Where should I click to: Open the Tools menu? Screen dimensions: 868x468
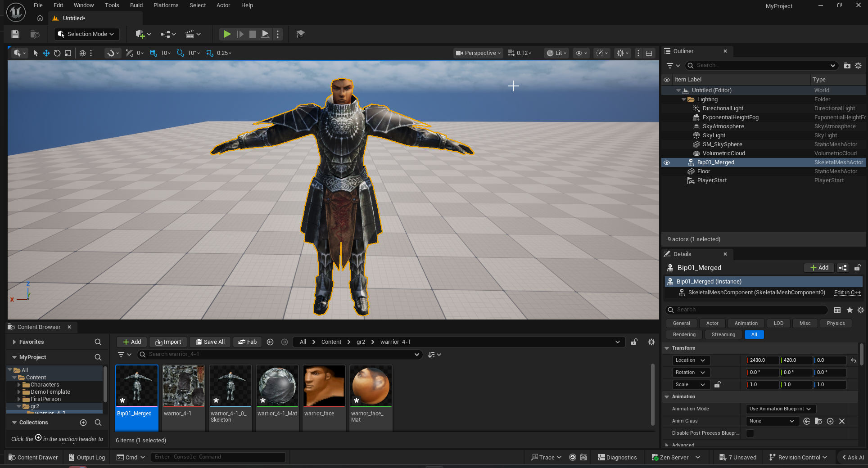tap(112, 5)
